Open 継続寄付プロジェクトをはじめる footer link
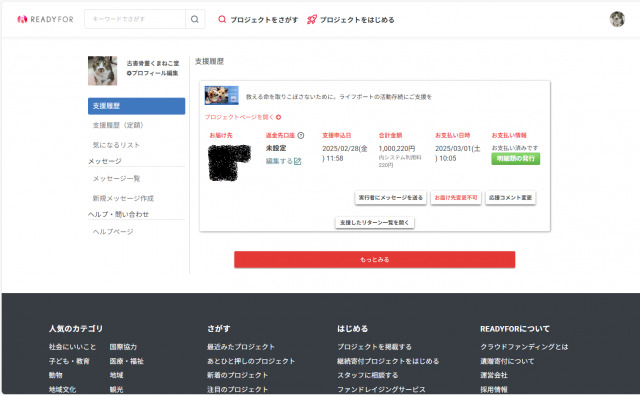The image size is (640, 395). [x=388, y=361]
